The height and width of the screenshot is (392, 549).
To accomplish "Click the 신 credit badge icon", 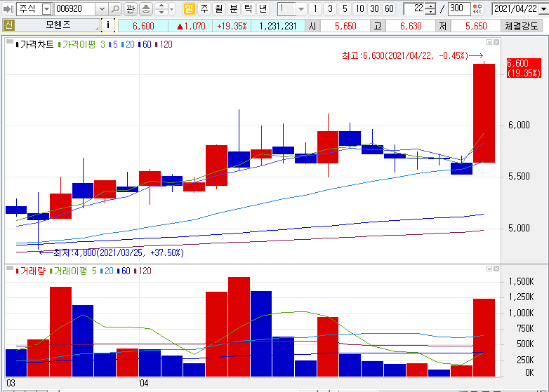I will tap(8, 25).
